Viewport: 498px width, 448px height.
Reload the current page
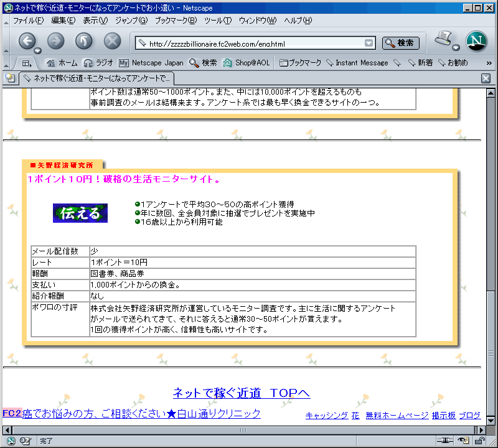(x=84, y=41)
